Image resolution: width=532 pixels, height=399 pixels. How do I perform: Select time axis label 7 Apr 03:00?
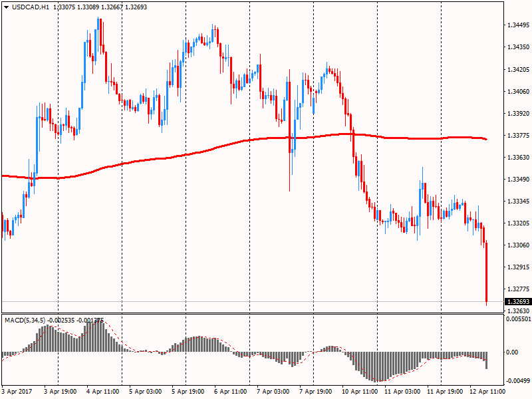pos(273,392)
